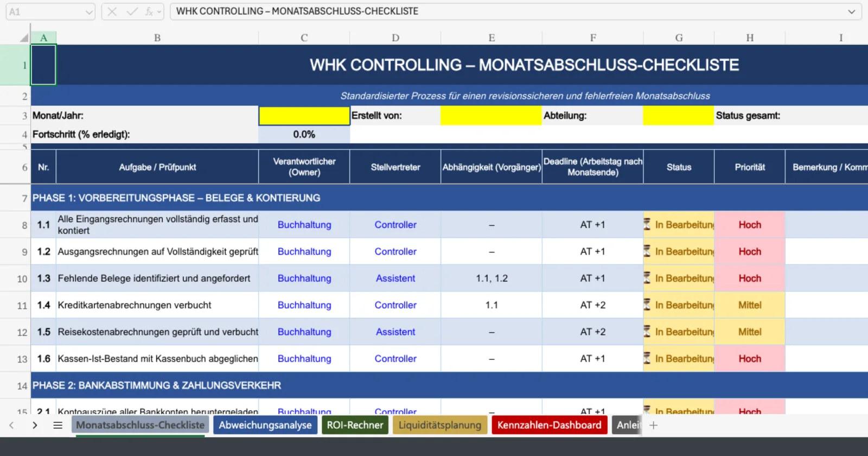The image size is (868, 456).
Task: Select column F header
Action: [593, 37]
